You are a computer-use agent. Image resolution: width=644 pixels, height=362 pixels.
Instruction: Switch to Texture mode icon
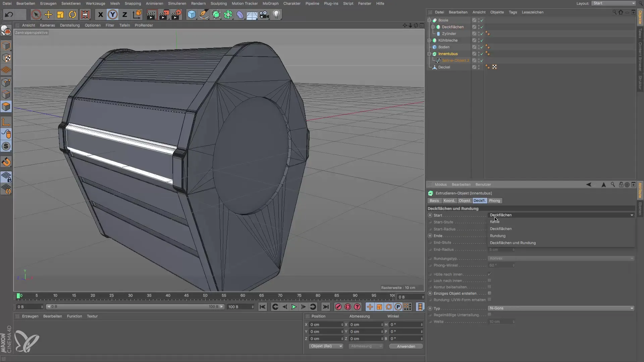click(6, 58)
